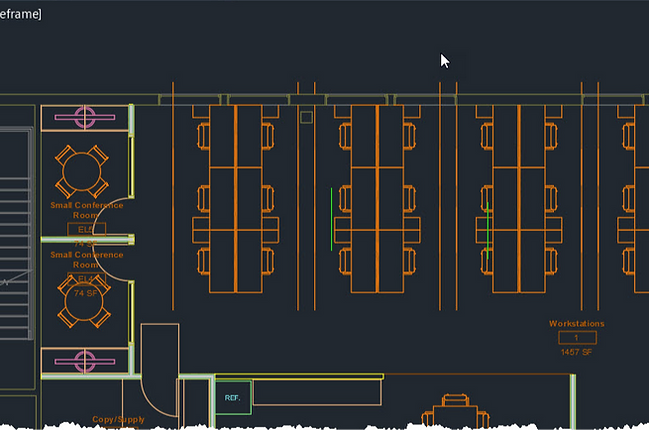Viewport: 649px width, 430px height.
Task: Select the small square beside the column lines
Action: pos(306,117)
